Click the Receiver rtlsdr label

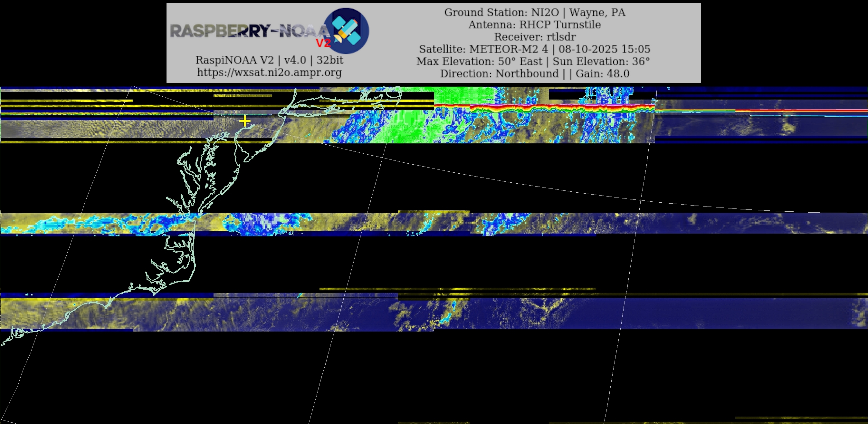pyautogui.click(x=534, y=37)
